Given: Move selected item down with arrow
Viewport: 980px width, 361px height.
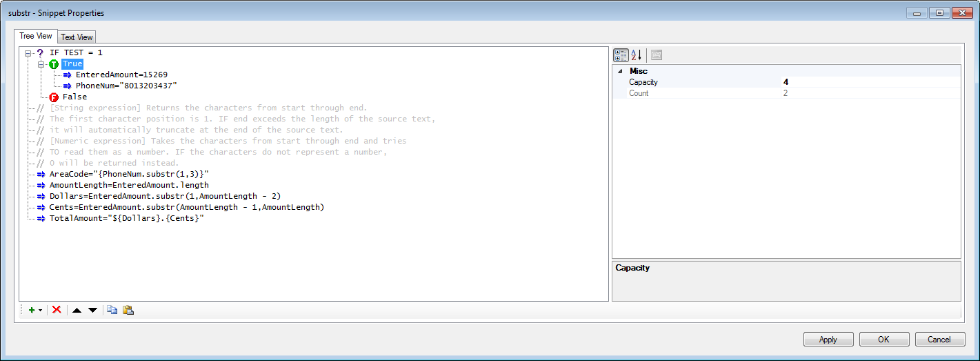Looking at the screenshot, I should tap(92, 311).
